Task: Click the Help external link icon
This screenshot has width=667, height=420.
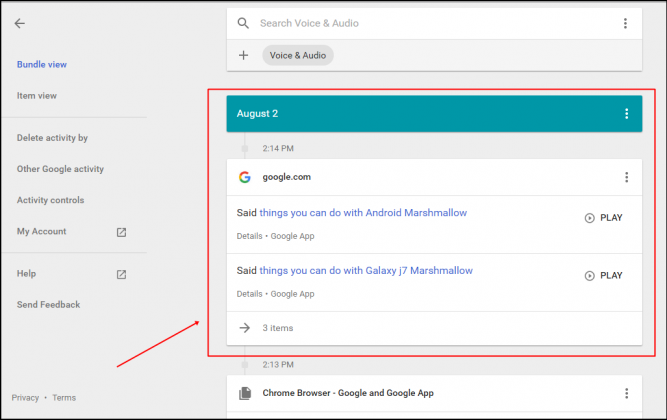Action: pyautogui.click(x=122, y=274)
